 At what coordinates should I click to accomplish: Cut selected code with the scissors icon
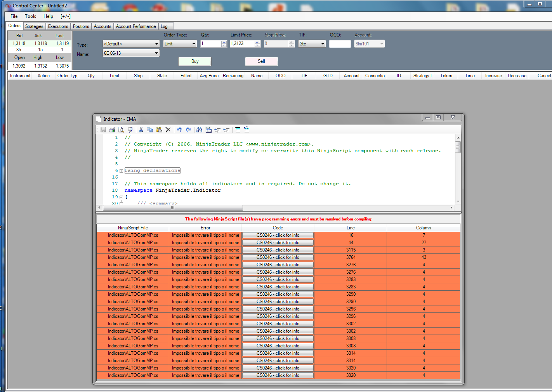coord(141,130)
